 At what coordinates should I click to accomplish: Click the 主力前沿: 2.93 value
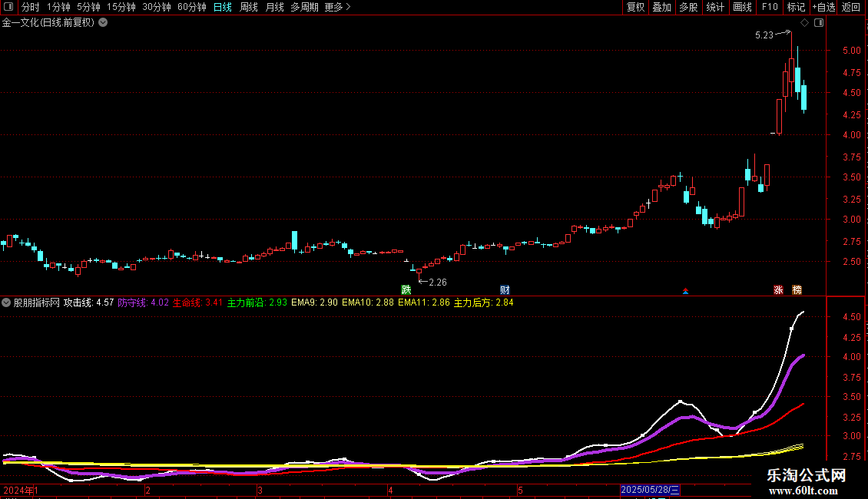(x=257, y=302)
